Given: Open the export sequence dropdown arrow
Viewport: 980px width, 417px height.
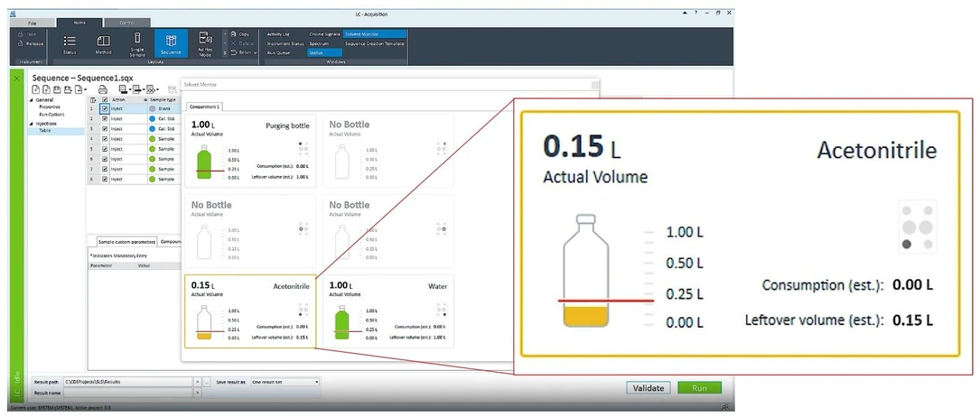Looking at the screenshot, I should point(84,90).
